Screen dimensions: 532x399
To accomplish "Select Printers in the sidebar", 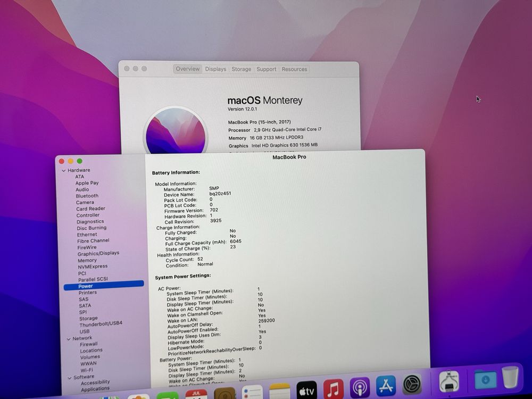I will [x=88, y=293].
